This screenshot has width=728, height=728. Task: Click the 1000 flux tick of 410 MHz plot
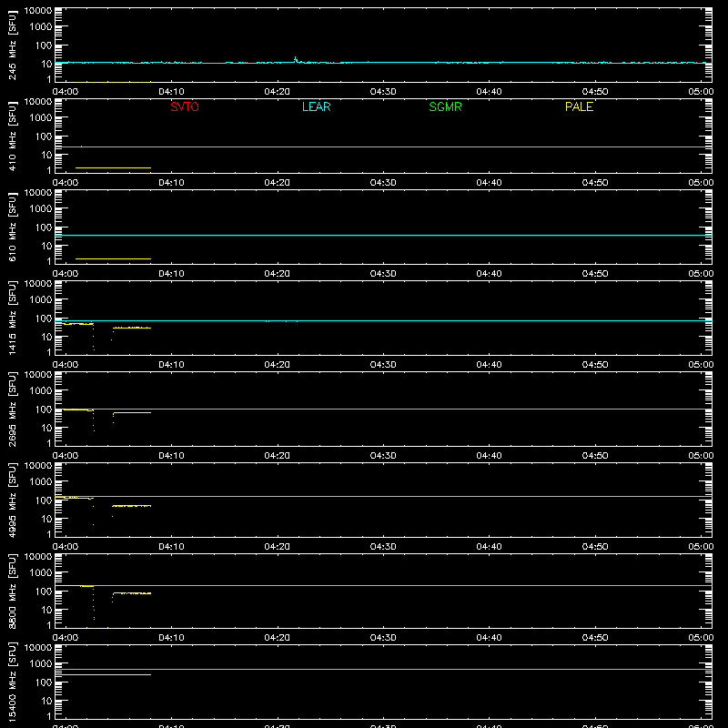(x=41, y=118)
